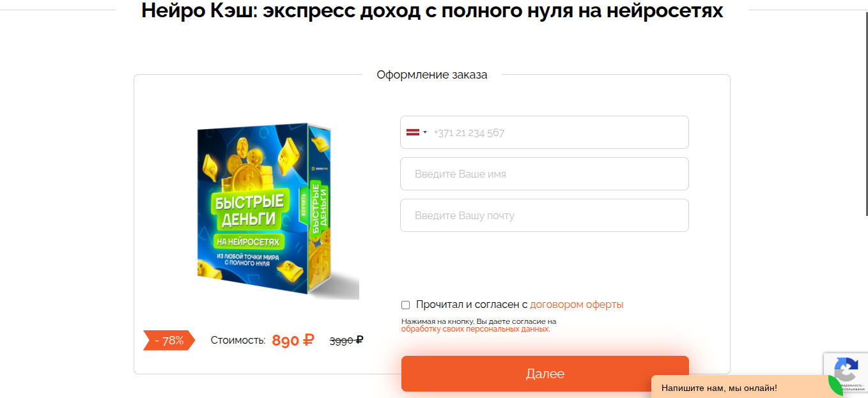Enable the offer agreement checkbox
Viewport: 868px width, 398px height.
(x=405, y=304)
